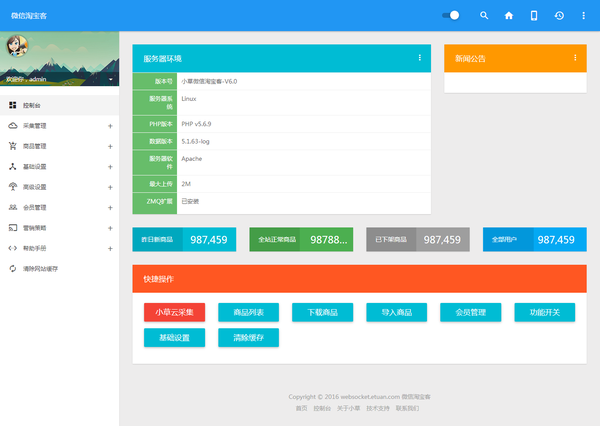
Task: Click the 下载商品 quick action button
Action: (x=323, y=312)
